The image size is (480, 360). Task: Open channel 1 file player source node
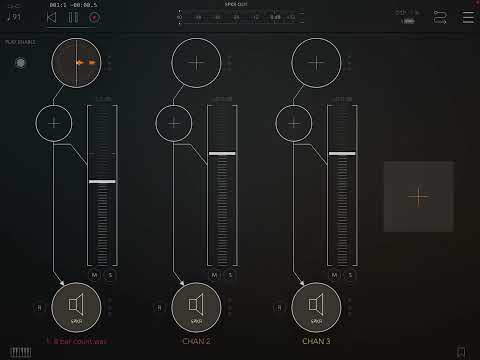coord(76,63)
